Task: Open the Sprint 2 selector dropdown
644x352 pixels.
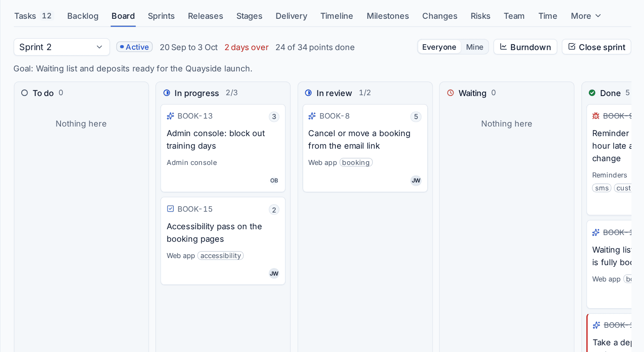Action: click(62, 47)
